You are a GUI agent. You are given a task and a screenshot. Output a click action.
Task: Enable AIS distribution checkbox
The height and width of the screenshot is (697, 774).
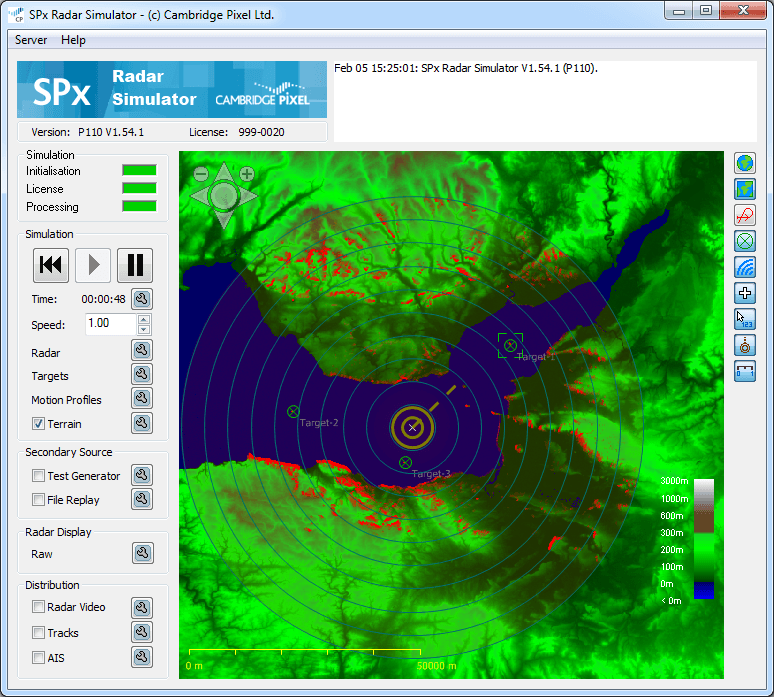[x=39, y=658]
